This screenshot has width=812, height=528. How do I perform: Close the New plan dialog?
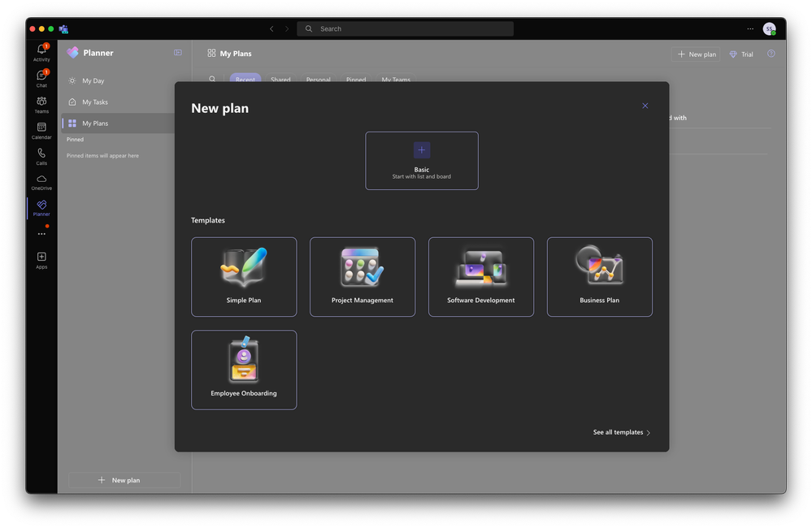[x=645, y=106]
